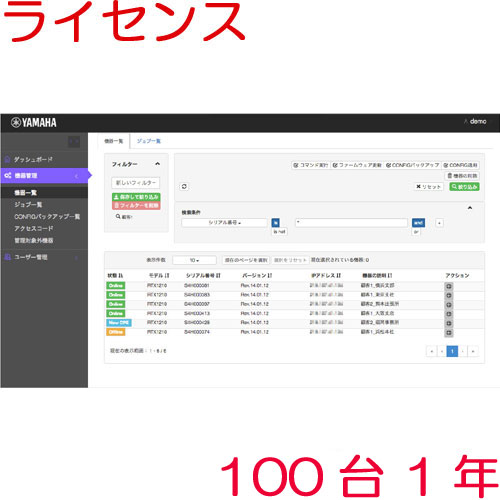This screenshot has width=500, height=500.
Task: Click the action icon in the second Online row
Action: 449,295
